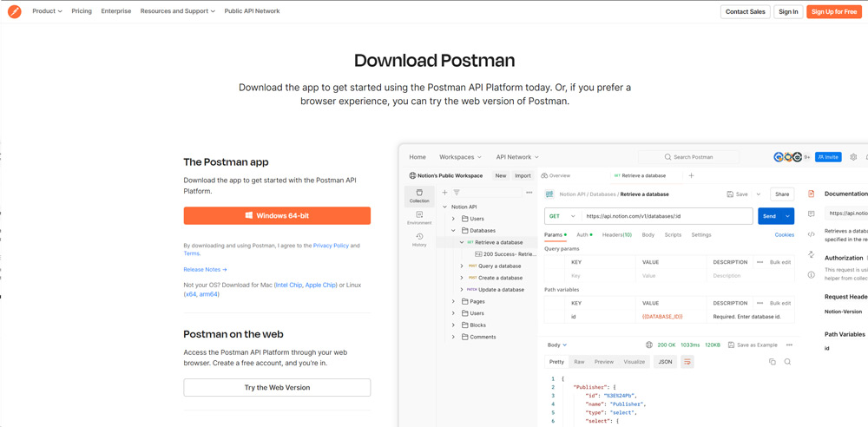The height and width of the screenshot is (427, 868).
Task: Open the Send button dropdown arrow
Action: [788, 216]
